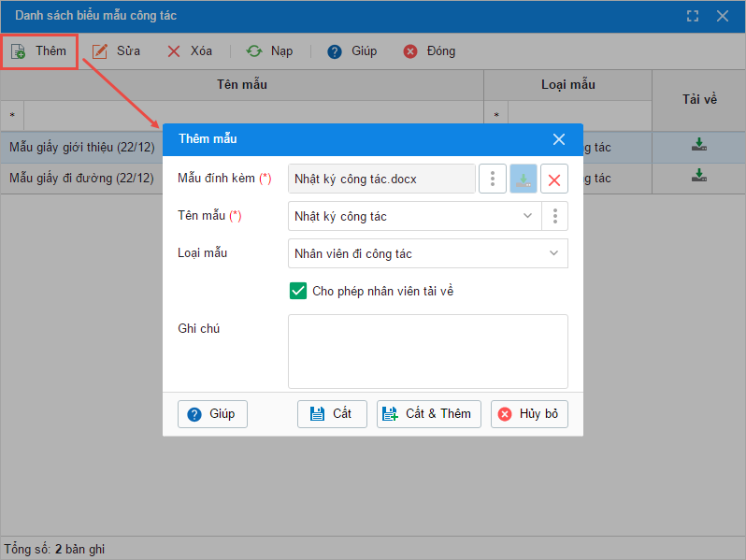Click the Thêm toolbar button
746x560 pixels.
(39, 51)
